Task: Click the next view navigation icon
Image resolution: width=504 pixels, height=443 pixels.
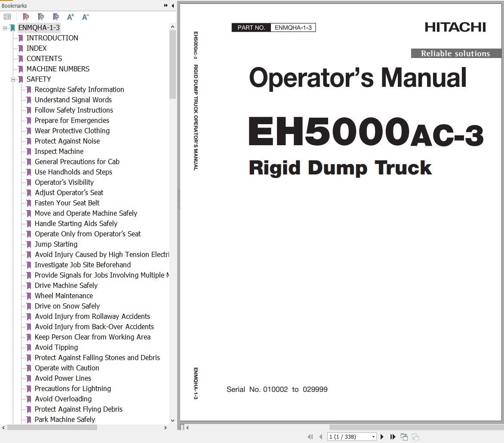Action: [415, 437]
